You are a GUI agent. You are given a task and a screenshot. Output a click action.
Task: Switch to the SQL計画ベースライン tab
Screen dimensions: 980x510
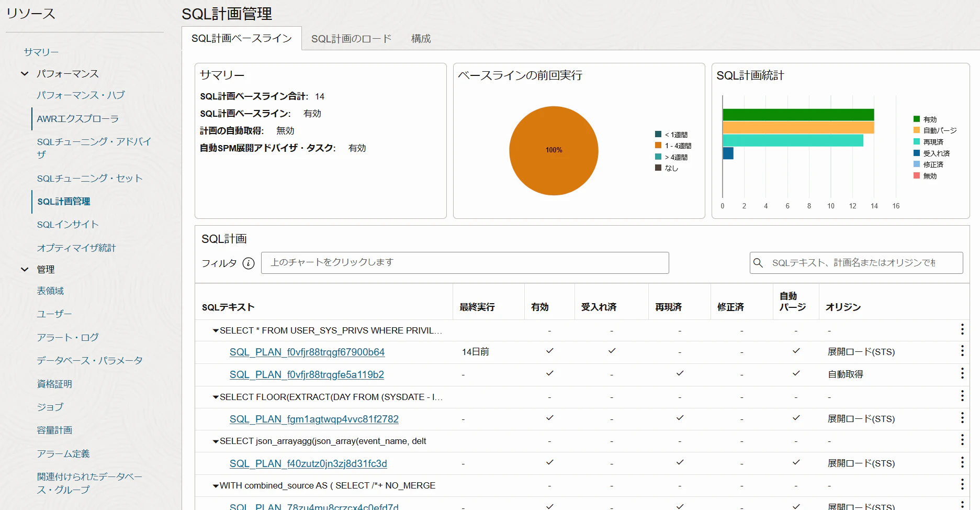click(242, 38)
